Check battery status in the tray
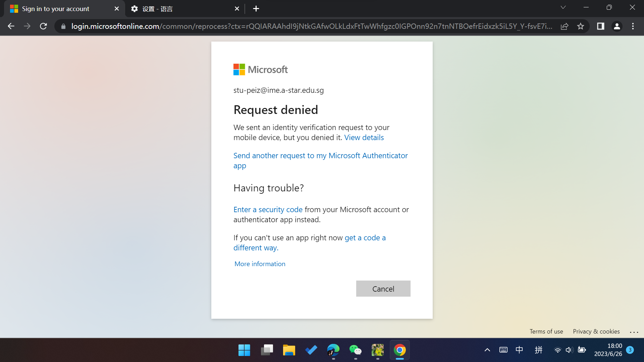The image size is (644, 362). [x=582, y=350]
